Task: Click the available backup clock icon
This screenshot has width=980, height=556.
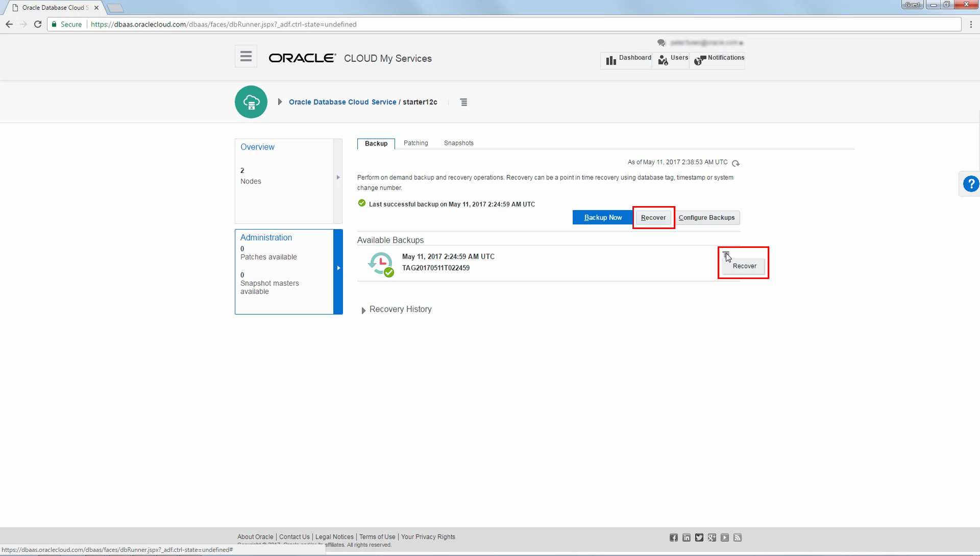Action: (381, 264)
